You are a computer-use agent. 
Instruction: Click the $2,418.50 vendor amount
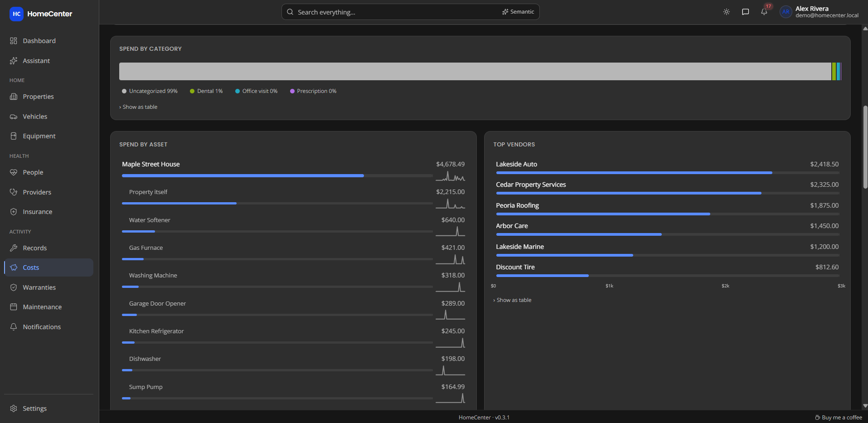[824, 164]
